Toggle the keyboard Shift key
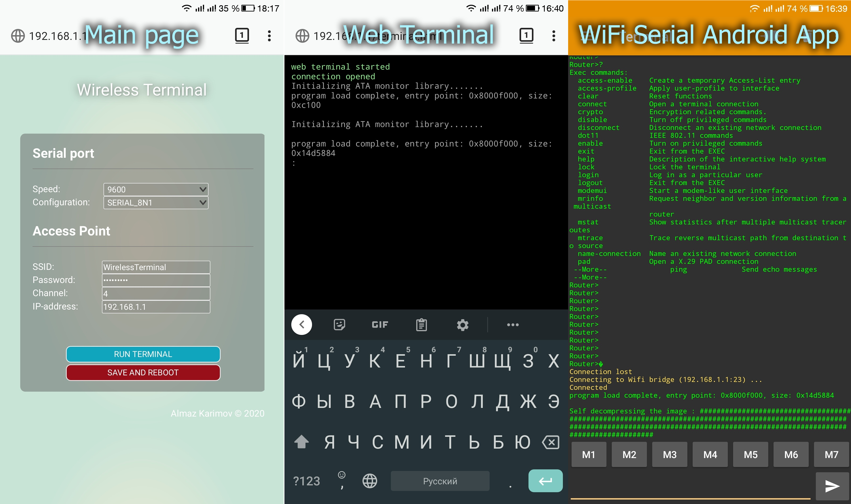 301,442
